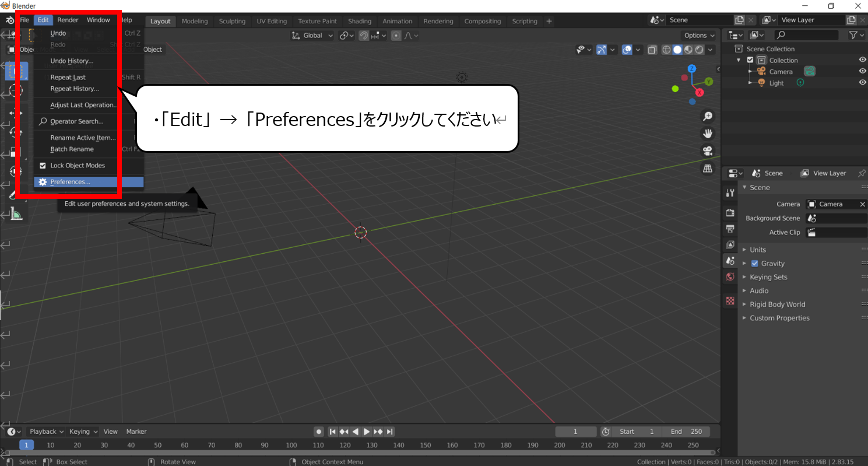The image size is (868, 466).
Task: Play the animation forward
Action: coord(367,432)
